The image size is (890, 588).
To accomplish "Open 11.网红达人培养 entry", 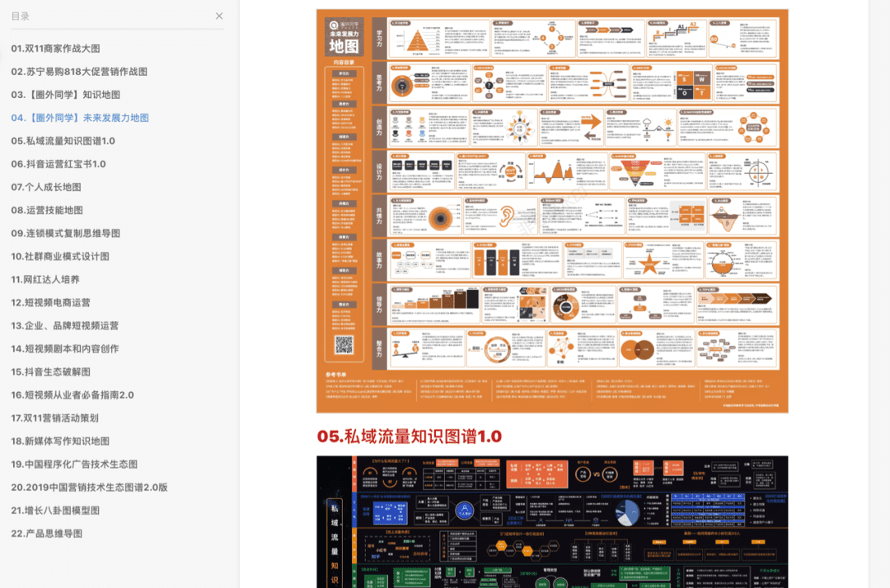I will point(45,279).
